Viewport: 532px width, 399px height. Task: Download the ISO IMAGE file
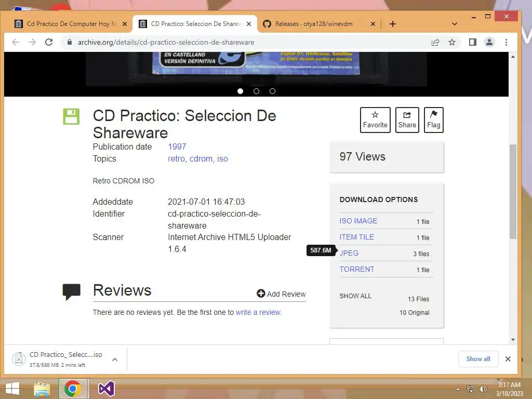358,221
